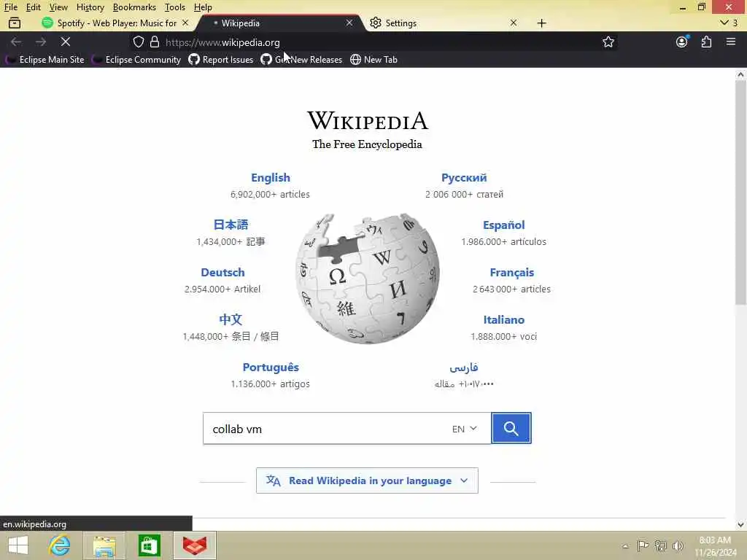Click the taskbar clock showing 8:03 AM
The image size is (747, 560).
(x=715, y=546)
